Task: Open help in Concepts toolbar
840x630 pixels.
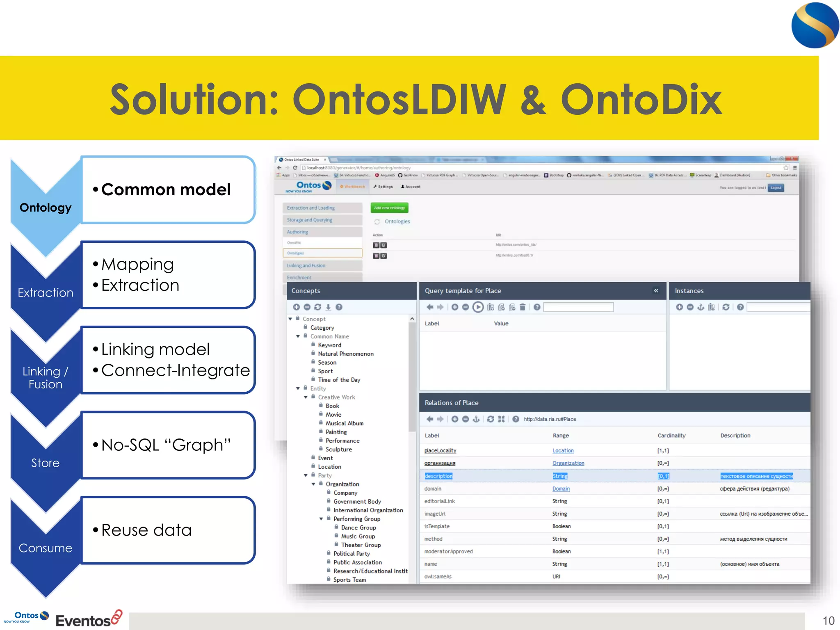Action: [x=339, y=307]
